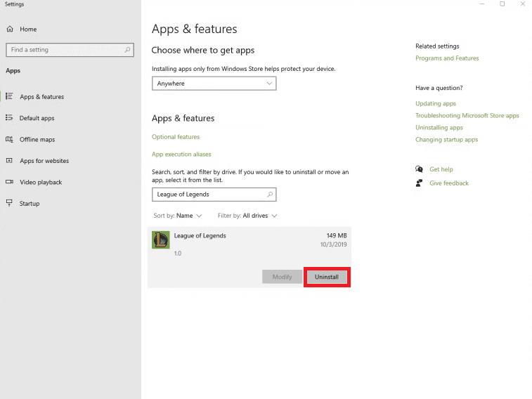The width and height of the screenshot is (532, 399).
Task: Click the Give feedback person icon
Action: pos(420,183)
